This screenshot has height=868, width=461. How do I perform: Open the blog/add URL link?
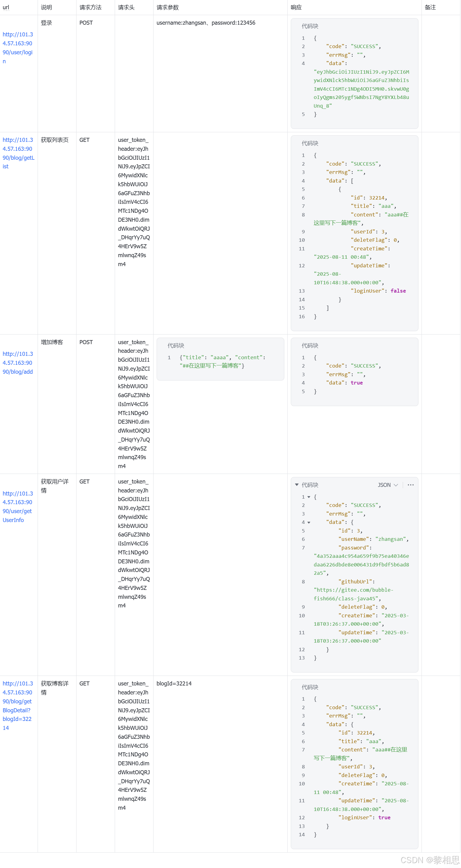tap(18, 363)
